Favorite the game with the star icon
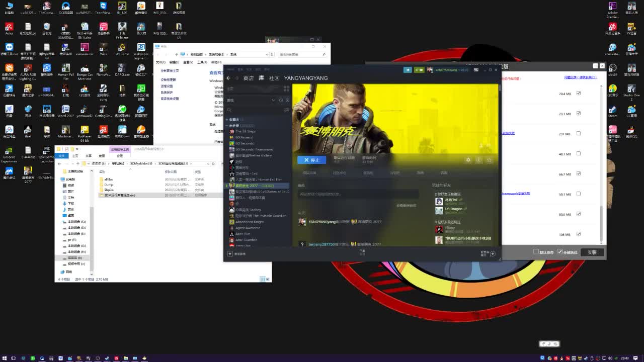Screen dimensions: 644x362 tap(489, 160)
